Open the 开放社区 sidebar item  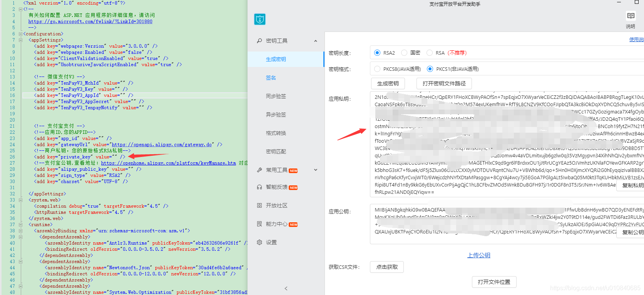pos(286,205)
